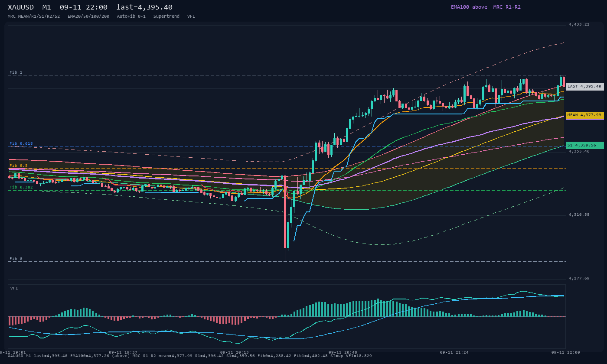Click the Fib 1 level label
607x364 pixels.
(16, 73)
